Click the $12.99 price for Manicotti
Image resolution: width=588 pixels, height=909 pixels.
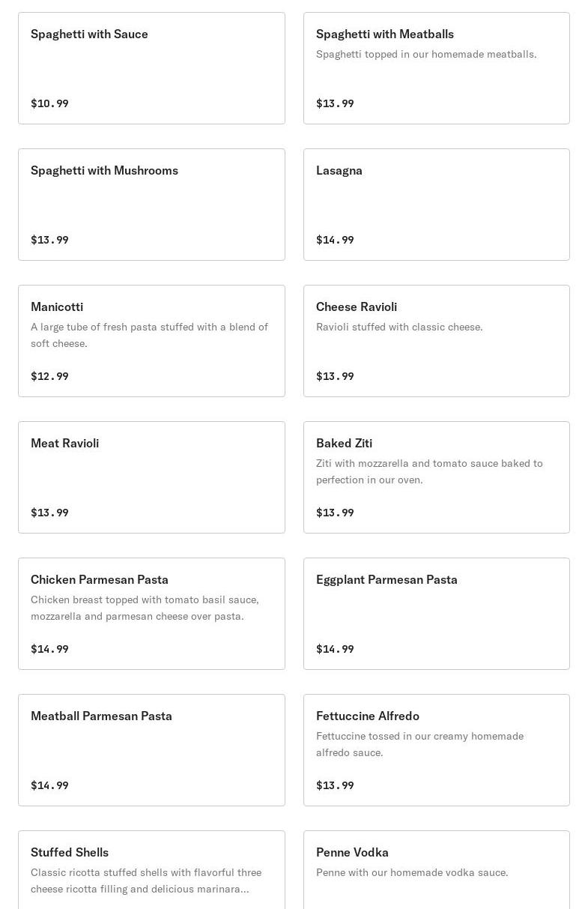(x=49, y=376)
